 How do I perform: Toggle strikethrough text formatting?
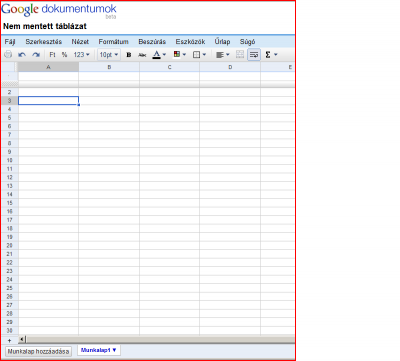(142, 55)
